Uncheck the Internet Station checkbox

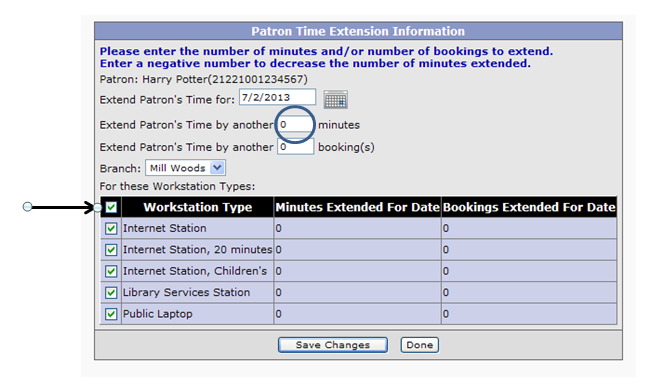(x=111, y=229)
